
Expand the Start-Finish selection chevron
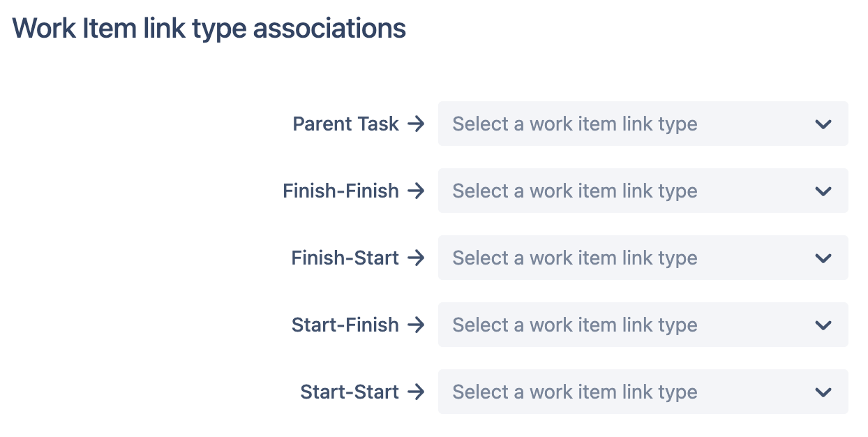click(x=823, y=325)
